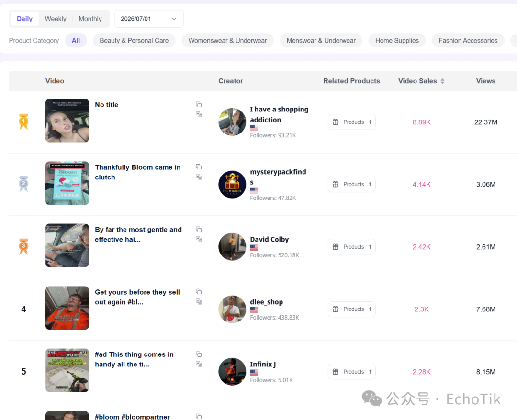Copy '#ad This thing comes in handy' title
The image size is (517, 420).
(x=199, y=354)
